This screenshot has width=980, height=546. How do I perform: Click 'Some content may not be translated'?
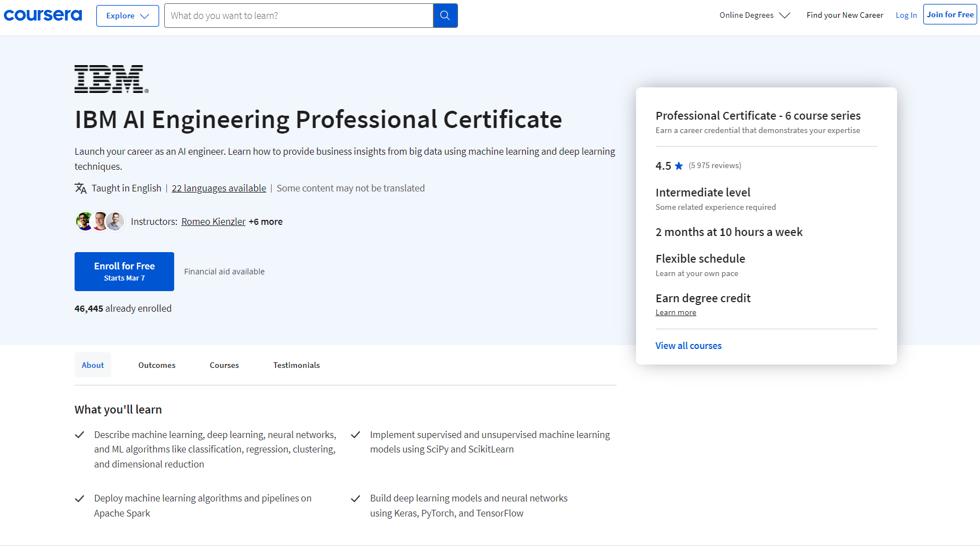tap(351, 188)
